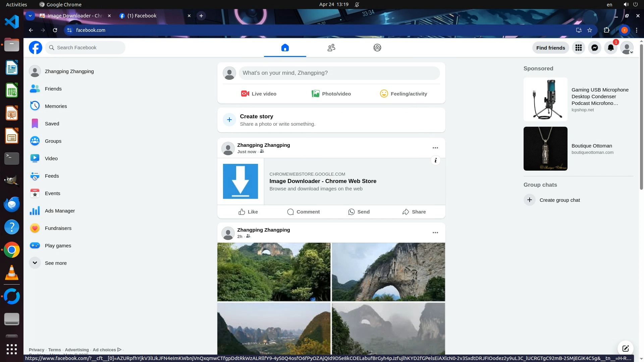Open the Gaming USB Microphone ad thumbnail

(x=545, y=100)
